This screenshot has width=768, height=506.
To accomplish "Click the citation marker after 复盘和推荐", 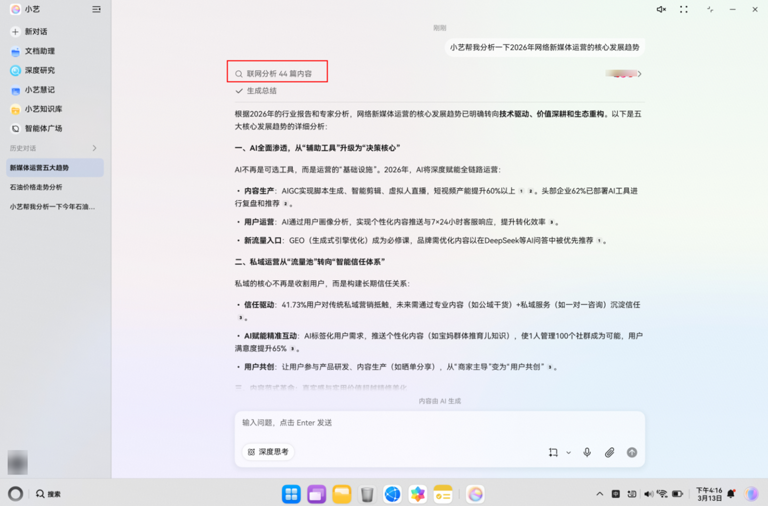I will coord(286,203).
